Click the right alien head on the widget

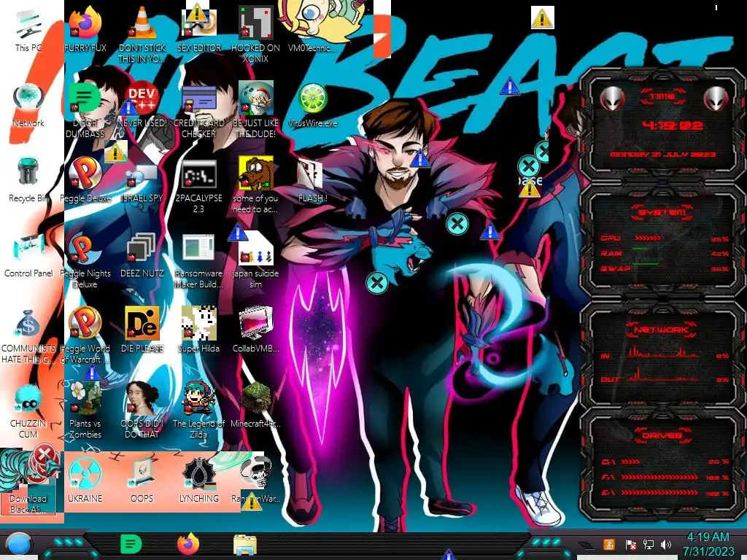tap(716, 98)
